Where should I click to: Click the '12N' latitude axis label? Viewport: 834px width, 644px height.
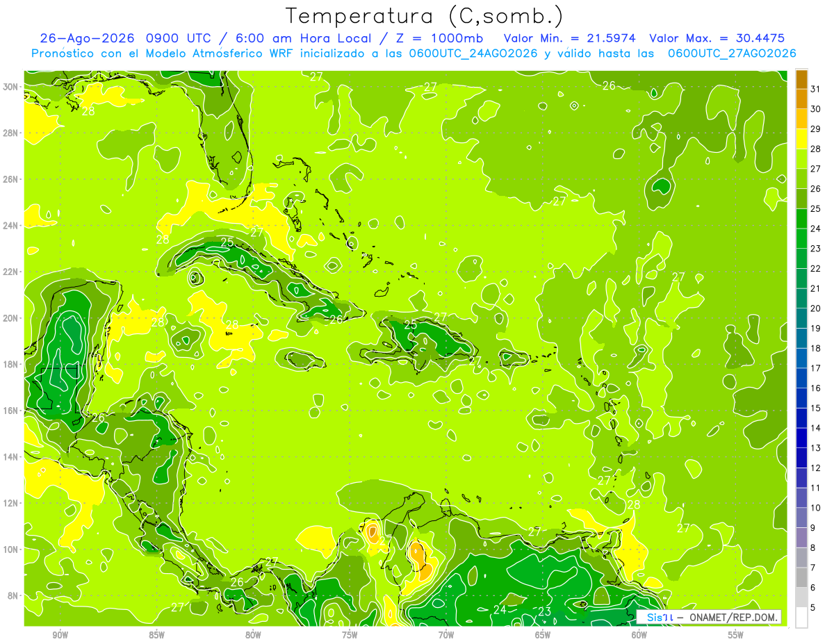[x=12, y=503]
